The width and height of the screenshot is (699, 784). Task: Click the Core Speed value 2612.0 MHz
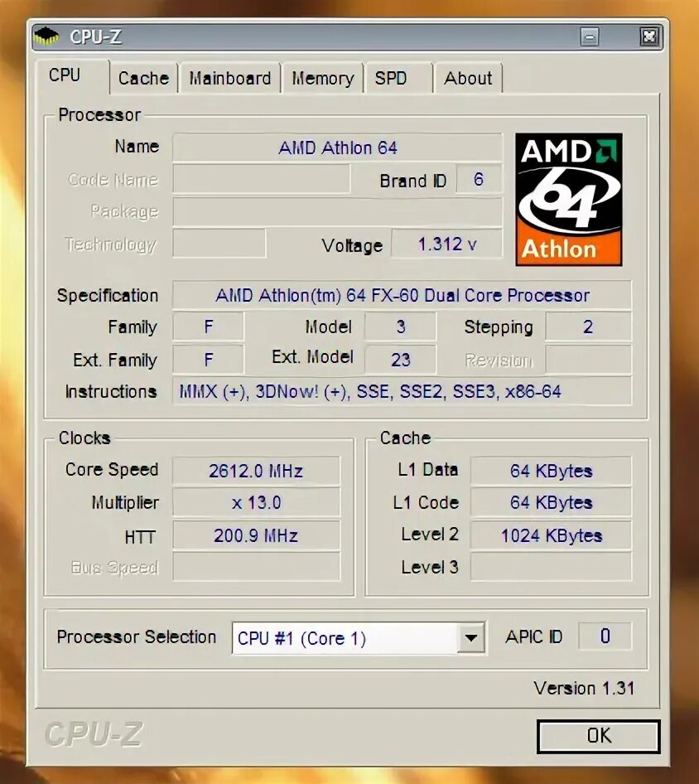point(256,471)
